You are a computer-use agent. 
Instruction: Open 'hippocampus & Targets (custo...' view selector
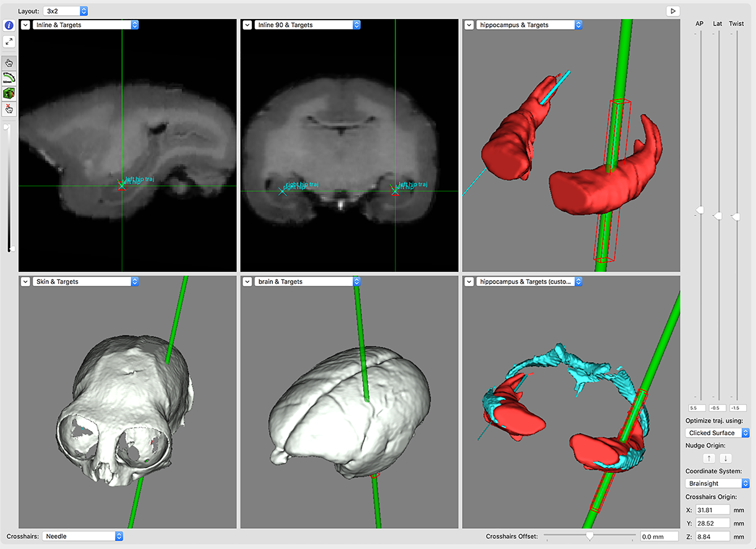point(529,281)
